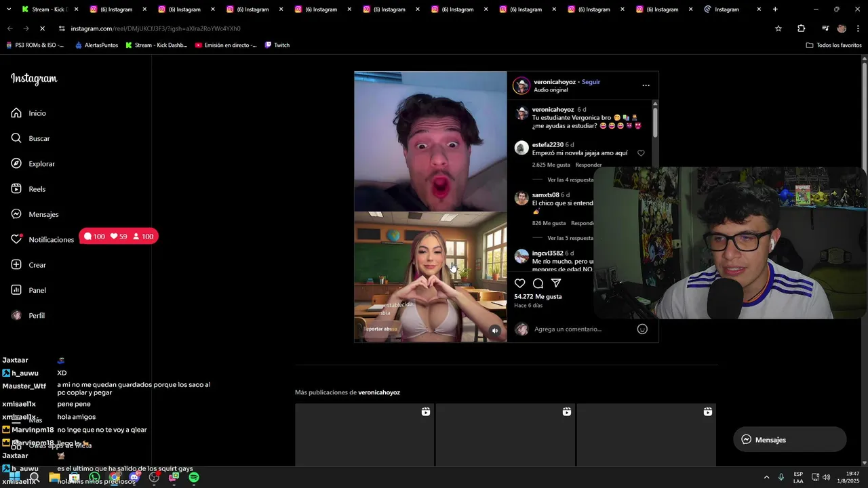Open first thumbnail under Más publicaciones
868x488 pixels.
coord(364,434)
